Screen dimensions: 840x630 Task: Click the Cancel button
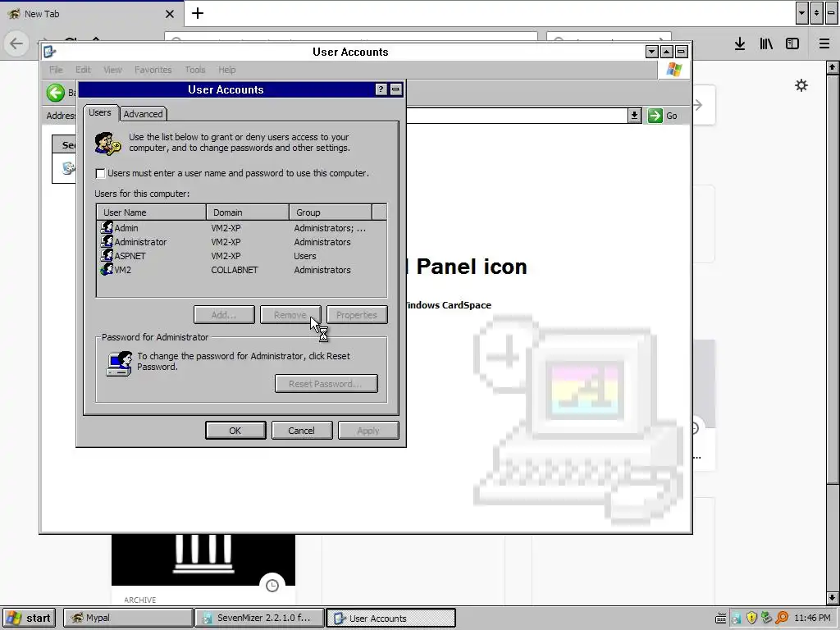click(302, 430)
